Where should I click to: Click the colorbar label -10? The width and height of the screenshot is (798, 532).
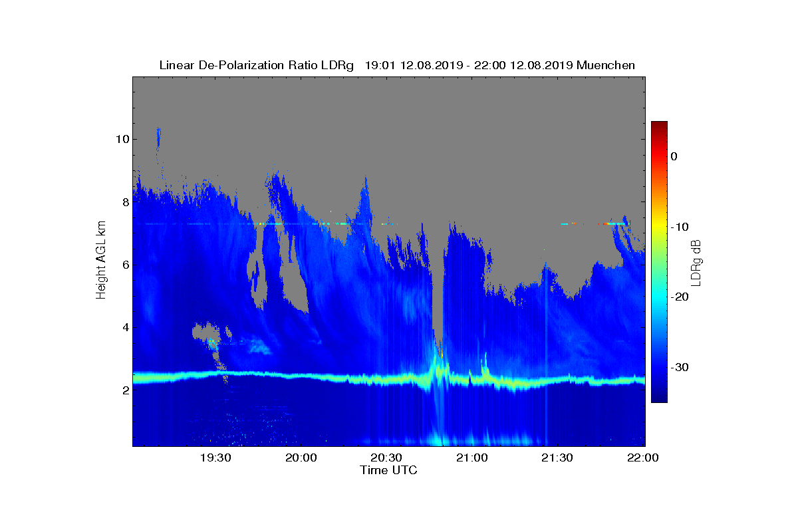678,227
